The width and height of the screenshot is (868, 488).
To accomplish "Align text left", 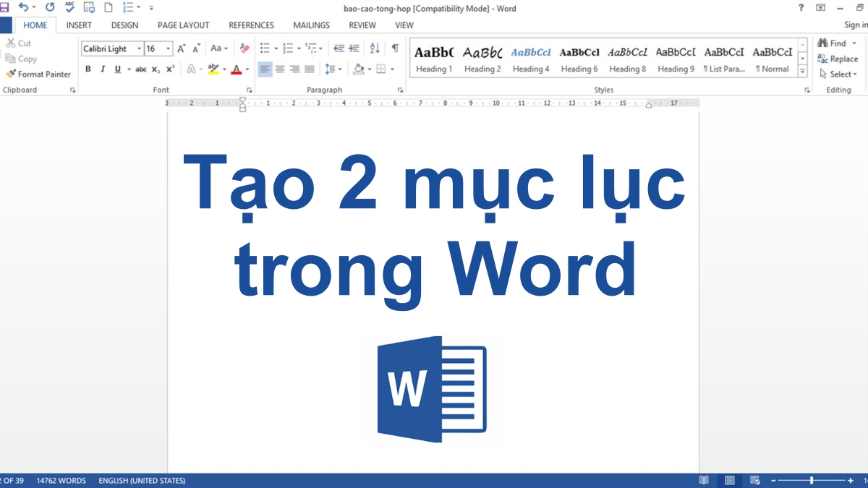I will point(265,69).
